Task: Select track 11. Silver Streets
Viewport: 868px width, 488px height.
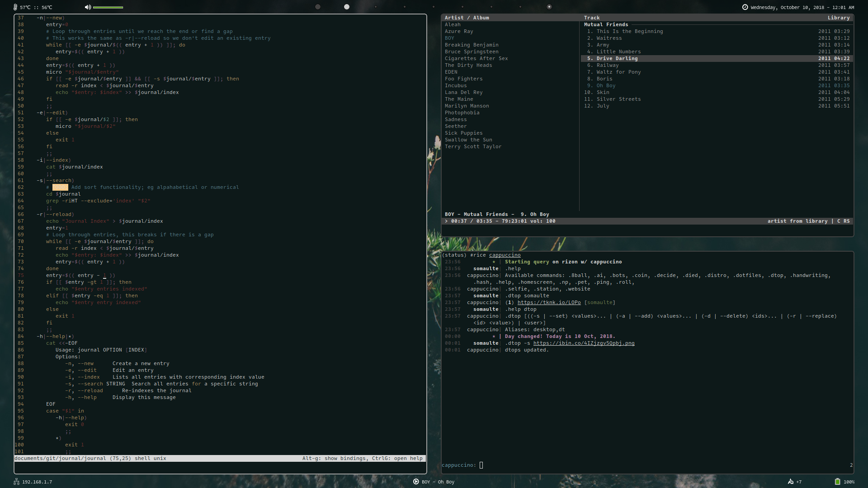Action: point(717,99)
